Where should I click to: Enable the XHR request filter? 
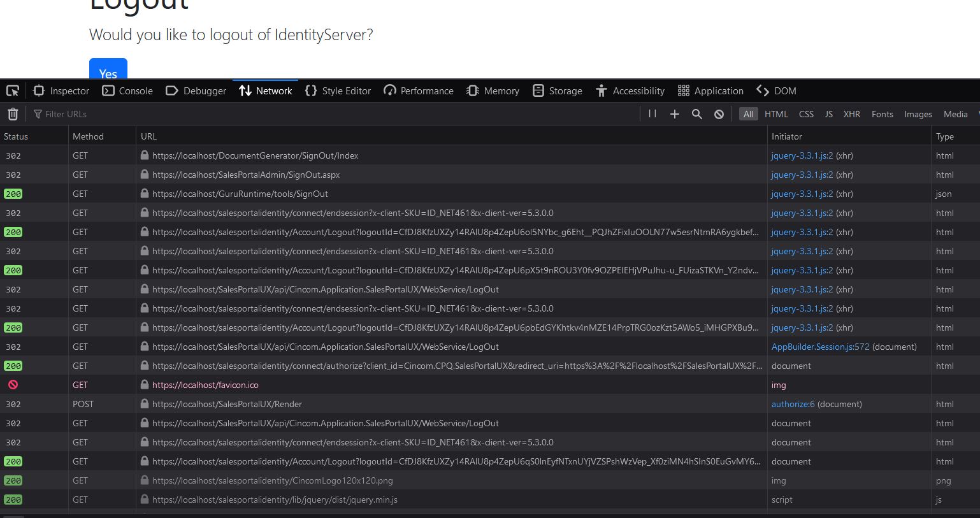tap(852, 114)
